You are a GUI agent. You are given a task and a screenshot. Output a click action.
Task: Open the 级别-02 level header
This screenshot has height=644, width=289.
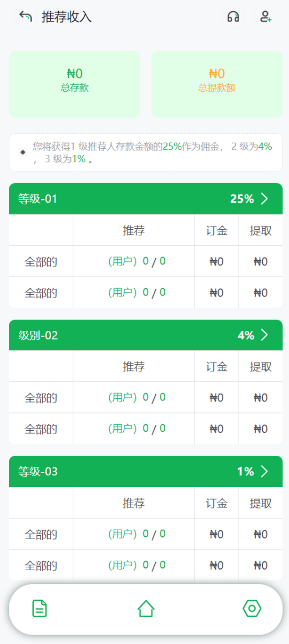point(146,335)
